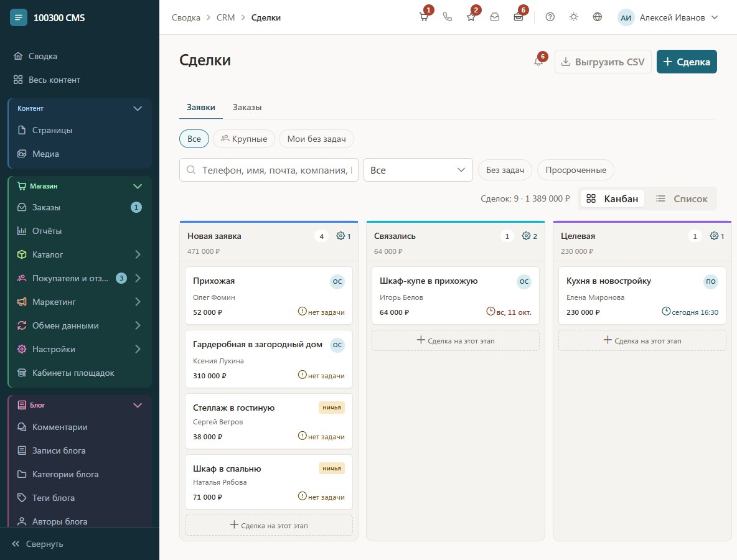737x560 pixels.
Task: Click the Выгрузить CSV button
Action: tap(603, 62)
